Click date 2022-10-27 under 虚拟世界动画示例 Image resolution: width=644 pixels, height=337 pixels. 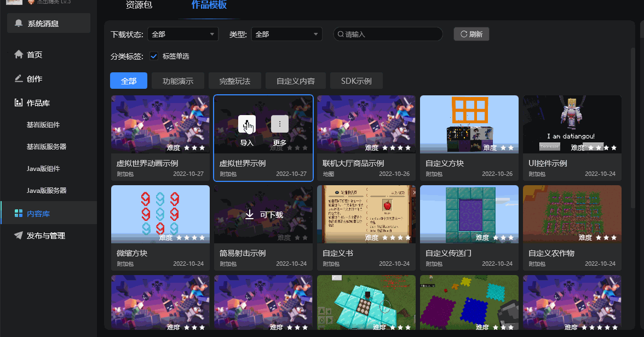(188, 174)
